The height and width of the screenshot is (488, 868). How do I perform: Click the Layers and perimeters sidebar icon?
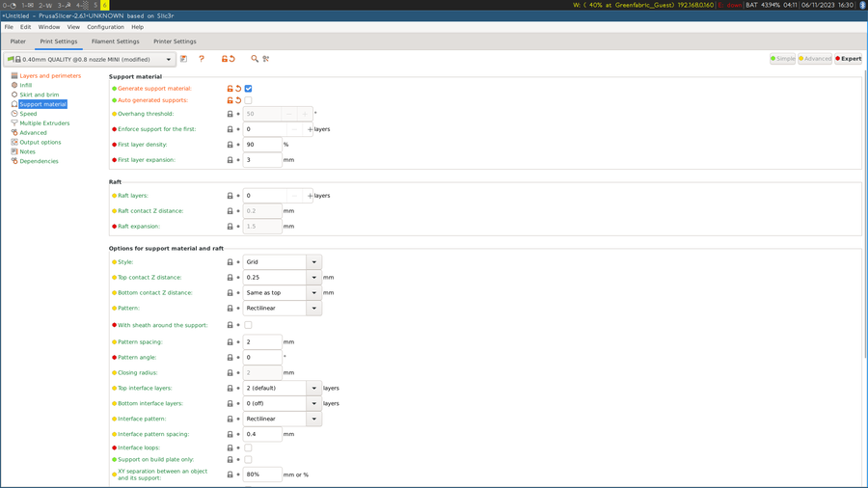(14, 76)
